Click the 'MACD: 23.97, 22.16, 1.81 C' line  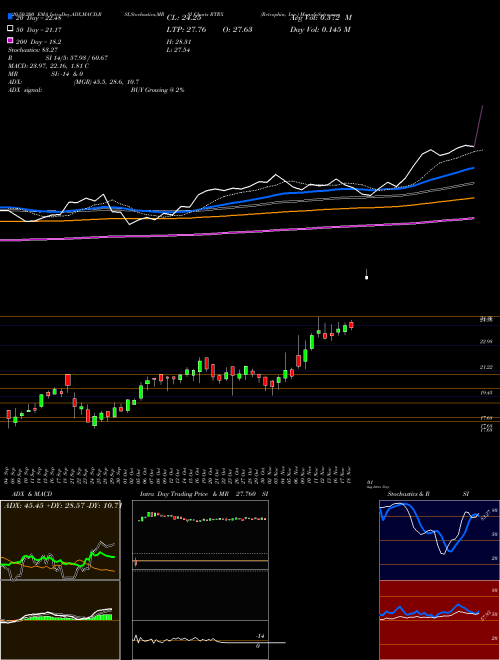(x=48, y=66)
